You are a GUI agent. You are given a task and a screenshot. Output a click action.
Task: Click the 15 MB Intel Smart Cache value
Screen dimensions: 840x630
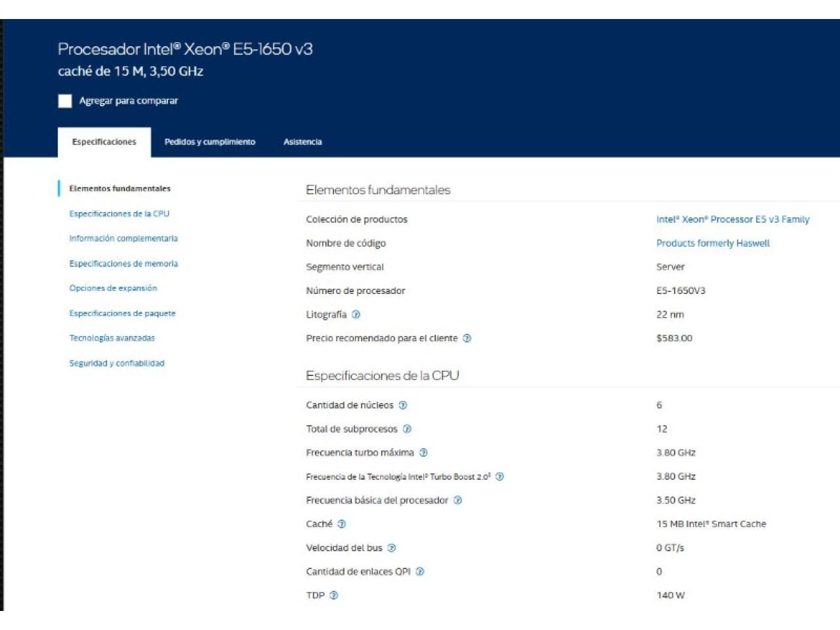click(711, 524)
